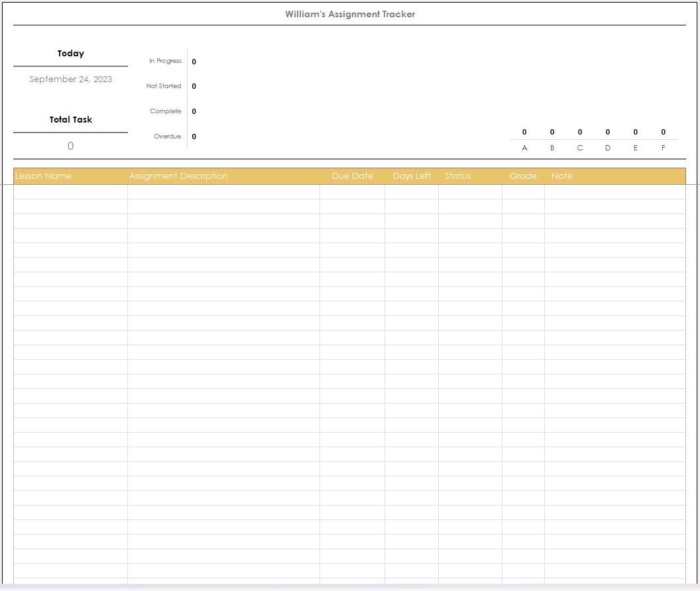Click the Not Started counter value
This screenshot has width=700, height=591.
tap(194, 86)
